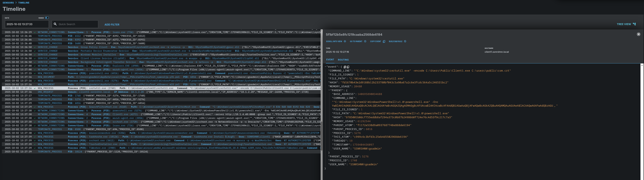Viewport: 644px width, 180px height.
Task: Click the Tree View hierarchy icon
Action: pos(634,24)
